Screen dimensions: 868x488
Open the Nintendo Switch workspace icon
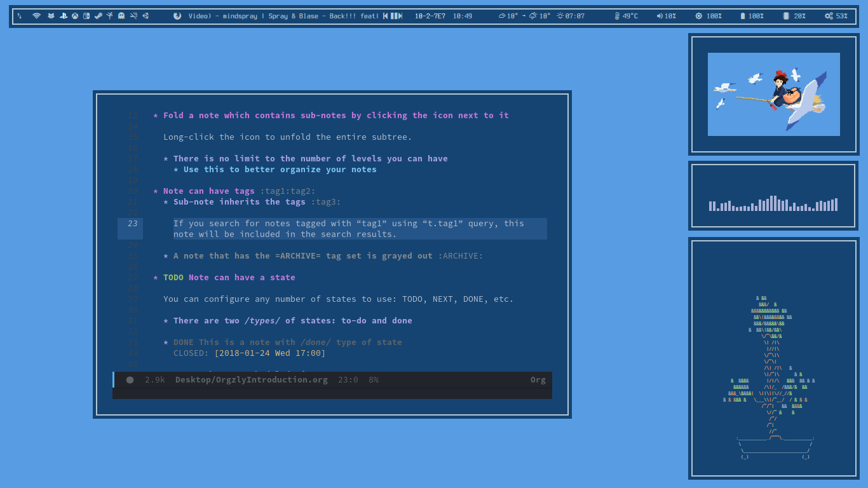pos(86,16)
